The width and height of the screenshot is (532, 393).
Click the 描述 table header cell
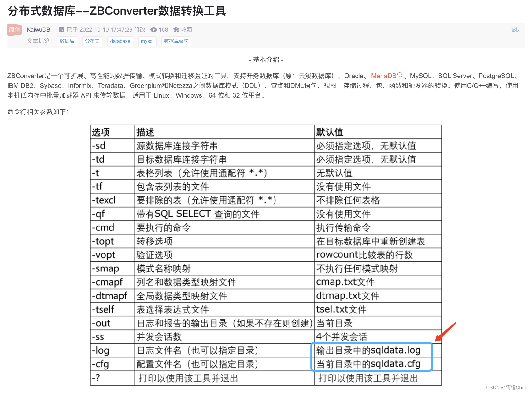click(225, 132)
